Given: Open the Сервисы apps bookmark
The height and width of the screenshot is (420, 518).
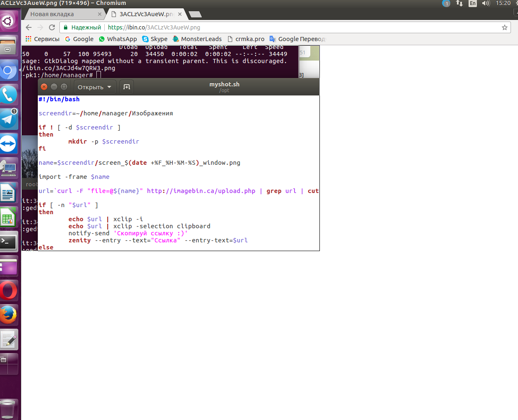Looking at the screenshot, I should coord(42,39).
